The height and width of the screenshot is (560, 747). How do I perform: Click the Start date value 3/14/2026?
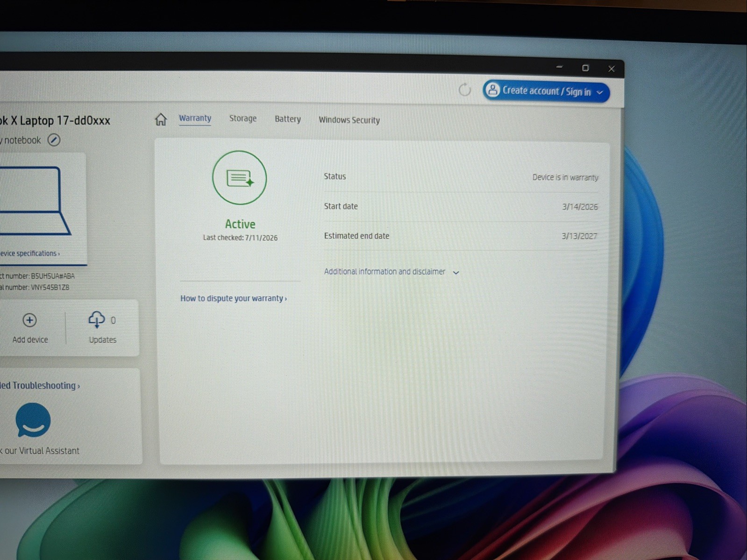coord(580,207)
